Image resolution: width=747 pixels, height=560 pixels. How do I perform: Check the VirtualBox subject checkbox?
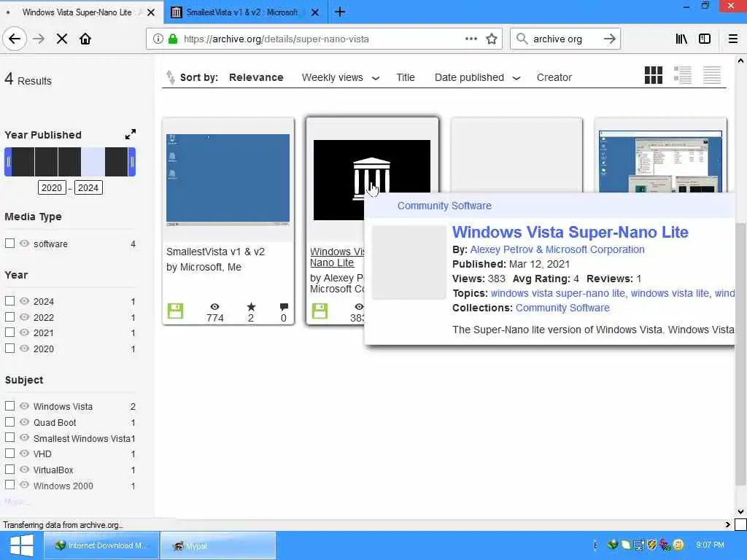(9, 469)
